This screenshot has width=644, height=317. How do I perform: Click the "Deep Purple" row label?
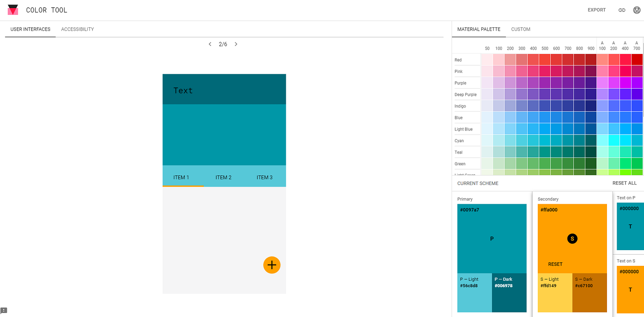[466, 95]
